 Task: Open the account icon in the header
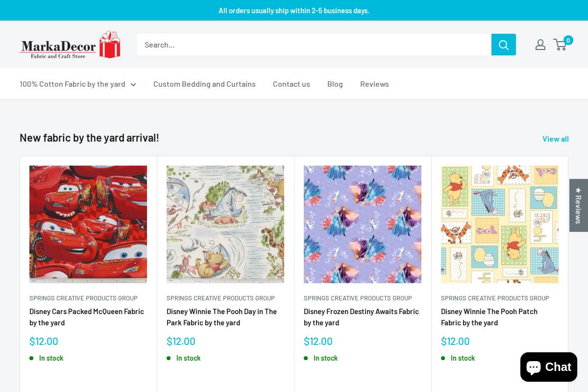[540, 45]
